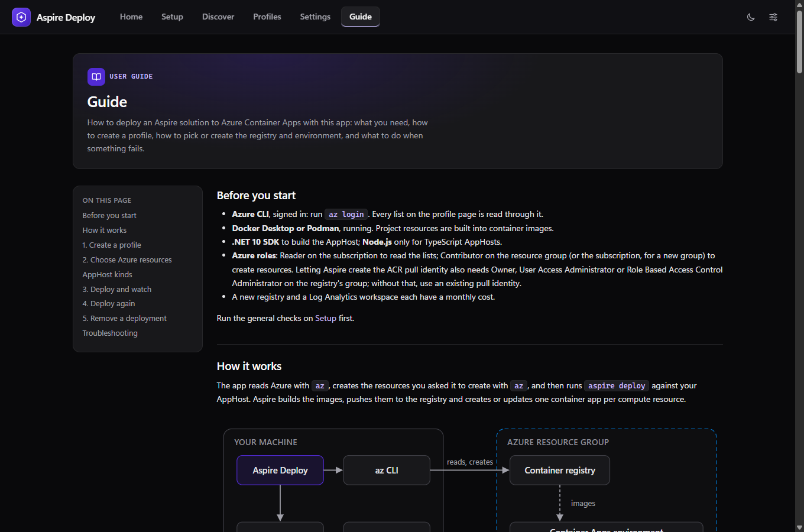Screen dimensions: 804x532
Task: Go to '1. Create a profile' section
Action: click(x=112, y=245)
